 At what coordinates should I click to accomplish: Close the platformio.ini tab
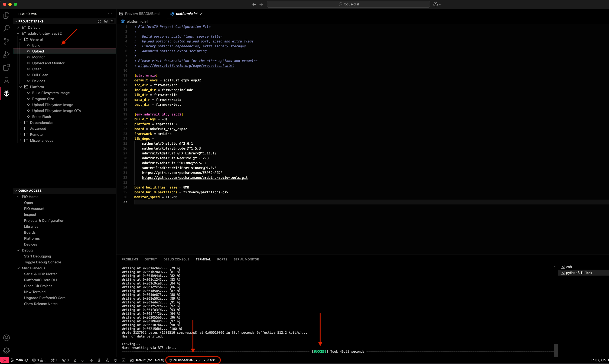[x=201, y=14]
